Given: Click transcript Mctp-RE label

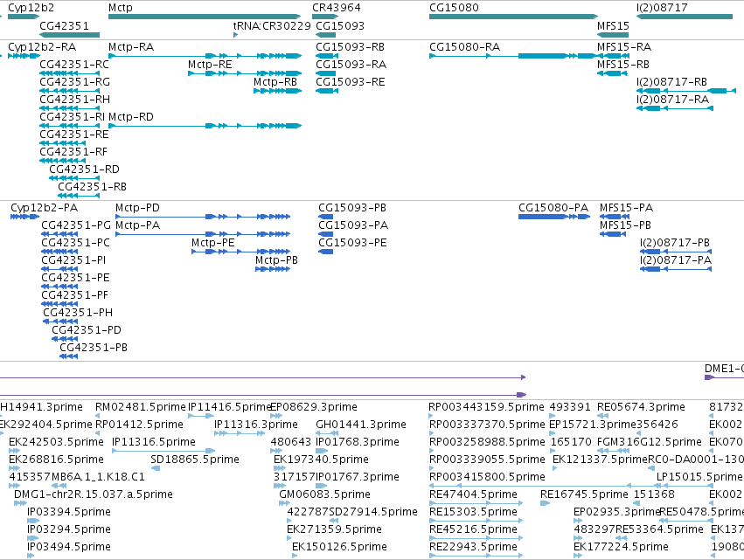Looking at the screenshot, I should tap(210, 65).
